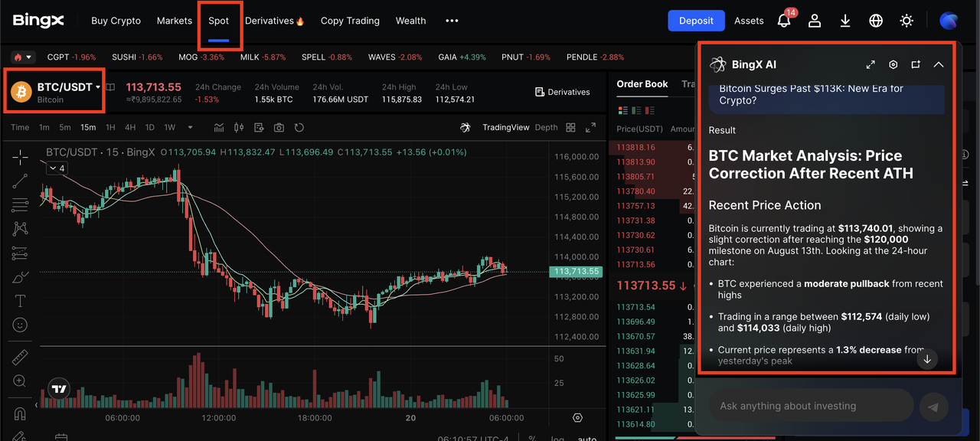Switch to Depth chart
This screenshot has width=980, height=441.
546,128
